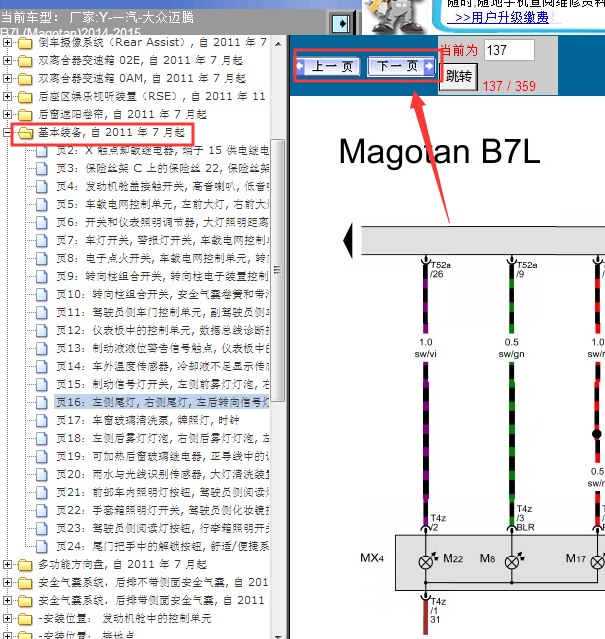Open 页23: 驾驶员侧阅读灯按钮

(x=162, y=528)
